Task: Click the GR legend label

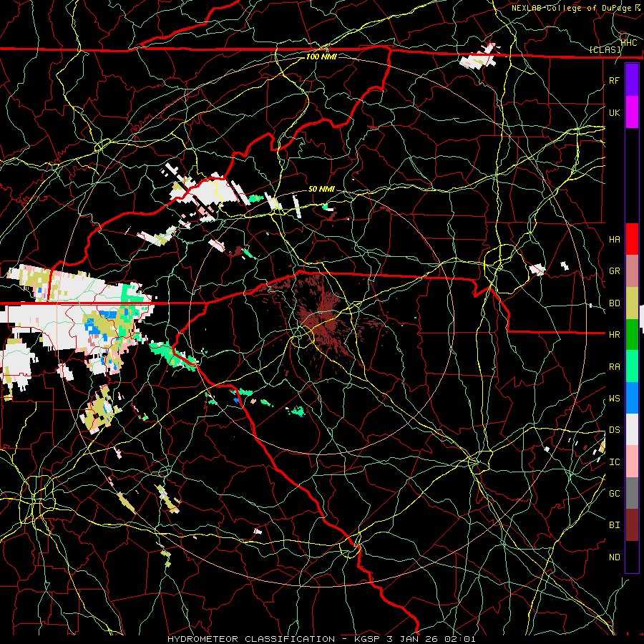Action: 614,271
